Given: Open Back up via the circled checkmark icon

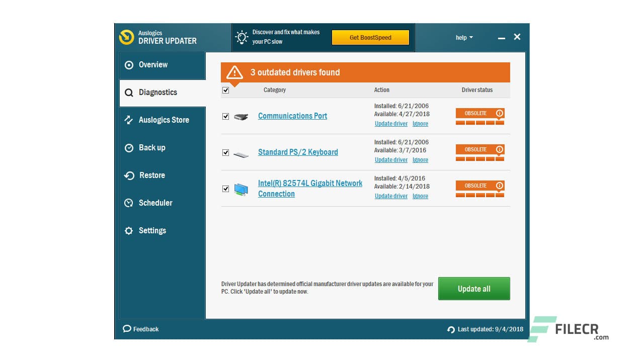Looking at the screenshot, I should coord(130,147).
